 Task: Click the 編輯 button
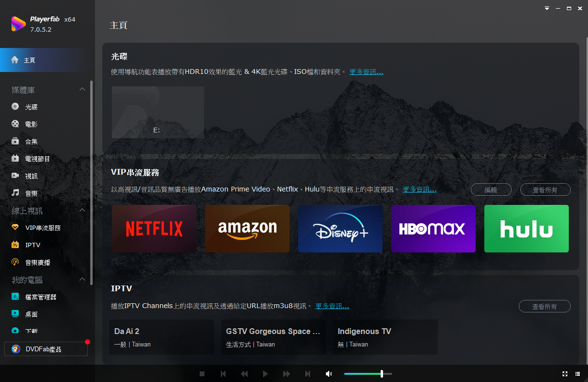[491, 190]
